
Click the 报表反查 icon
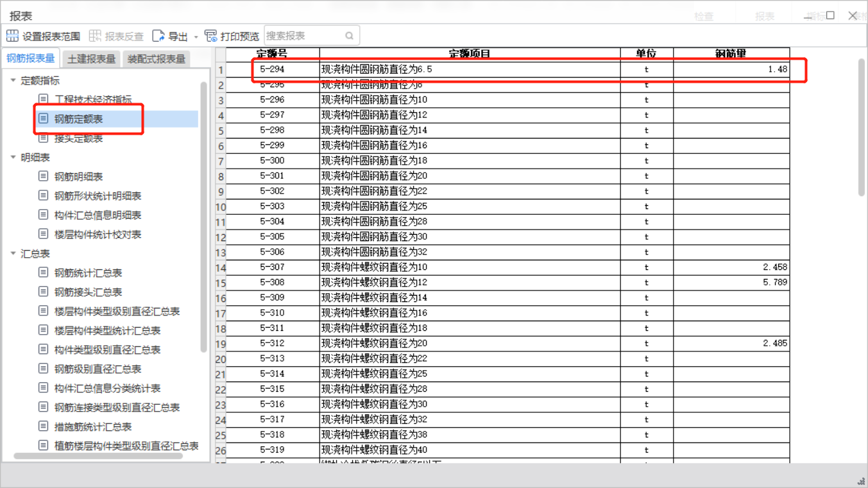click(x=95, y=36)
